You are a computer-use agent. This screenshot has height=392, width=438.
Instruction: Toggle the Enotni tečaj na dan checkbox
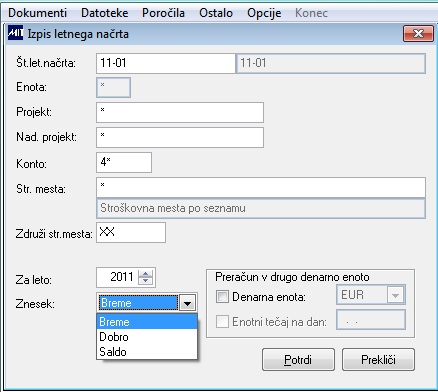(222, 322)
